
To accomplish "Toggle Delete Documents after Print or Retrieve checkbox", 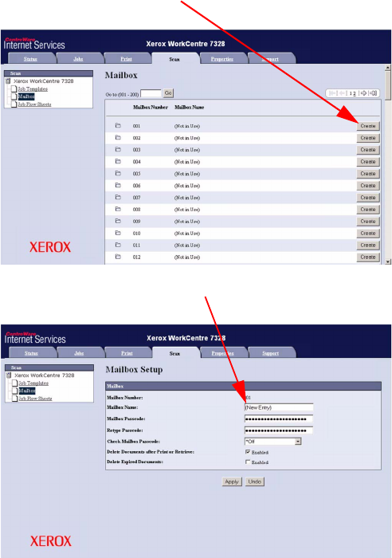I will [x=248, y=452].
